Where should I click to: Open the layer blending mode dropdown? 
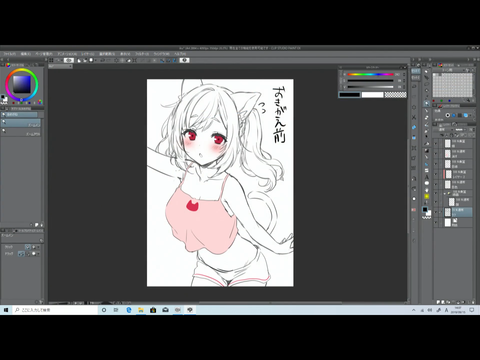[x=444, y=130]
